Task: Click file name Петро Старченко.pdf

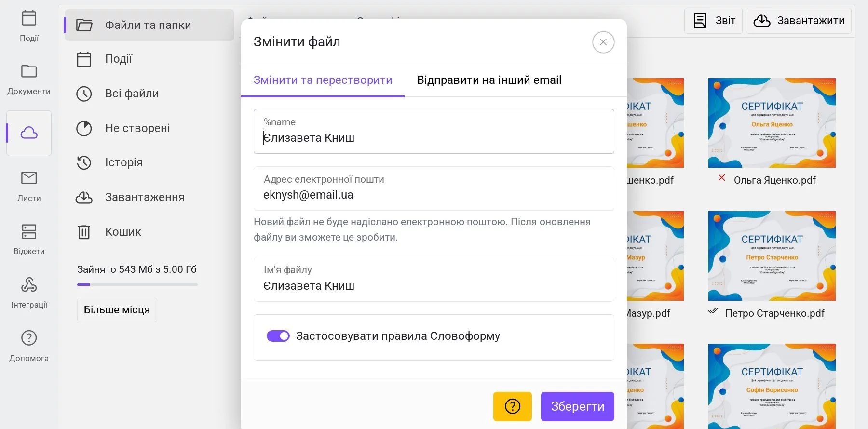Action: pos(775,313)
